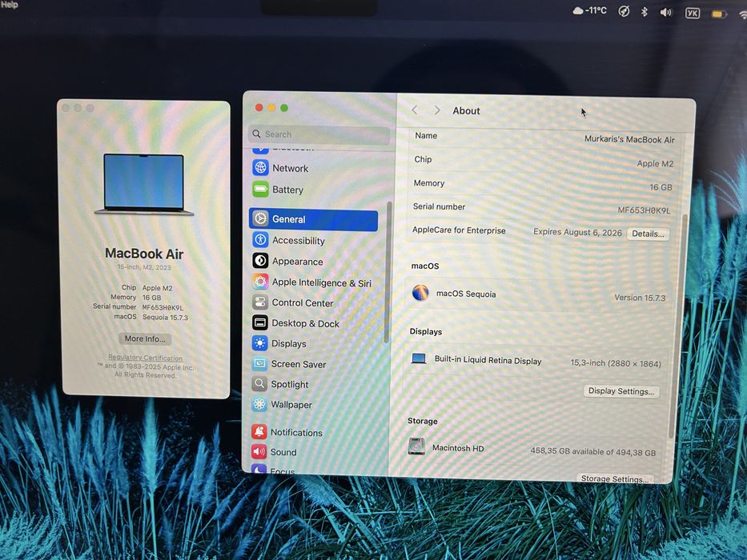Open Display Settings button

tap(620, 391)
